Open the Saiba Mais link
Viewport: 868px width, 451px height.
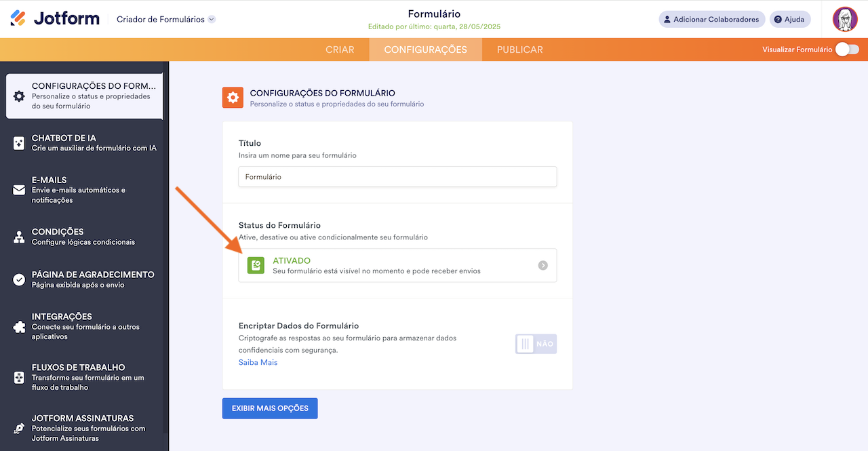pyautogui.click(x=258, y=362)
